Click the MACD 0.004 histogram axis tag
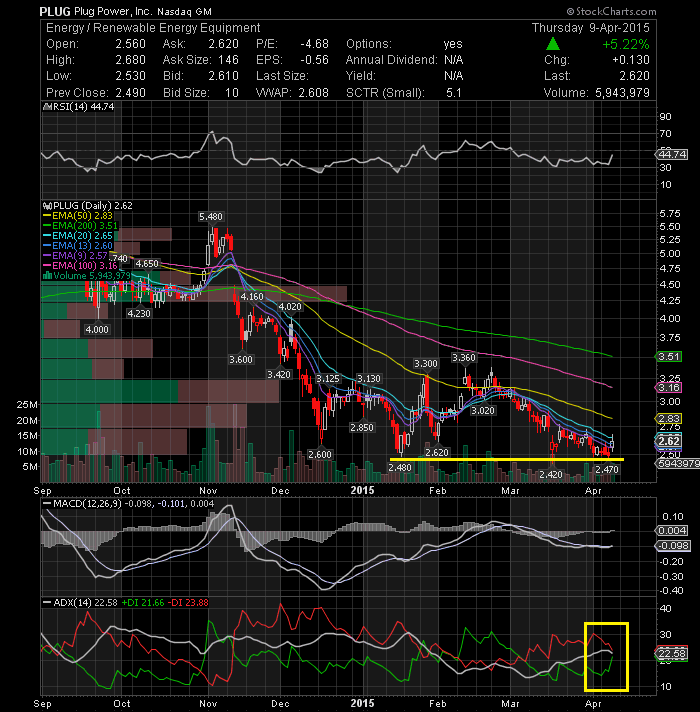 672,531
